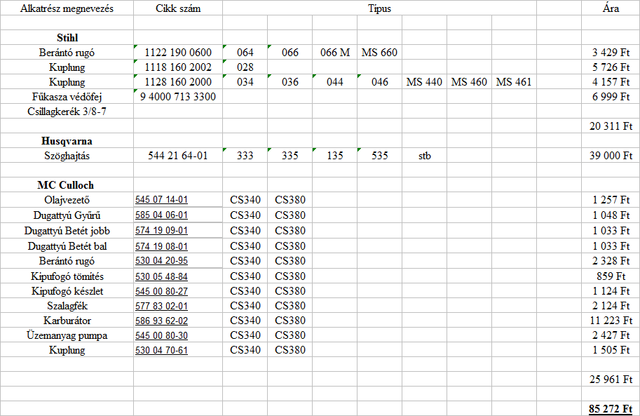
Task: Select the 2 427 Ft price cell
Action: click(611, 335)
